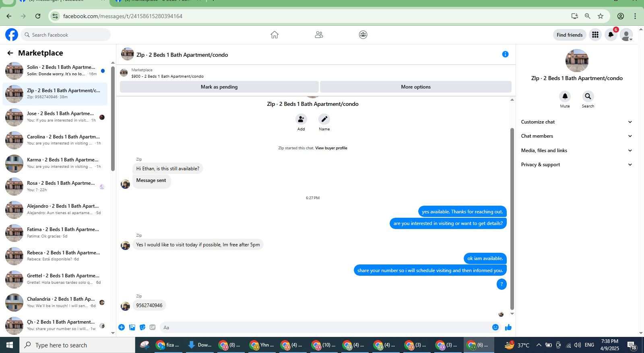Send a thumbs up like

pos(508,327)
